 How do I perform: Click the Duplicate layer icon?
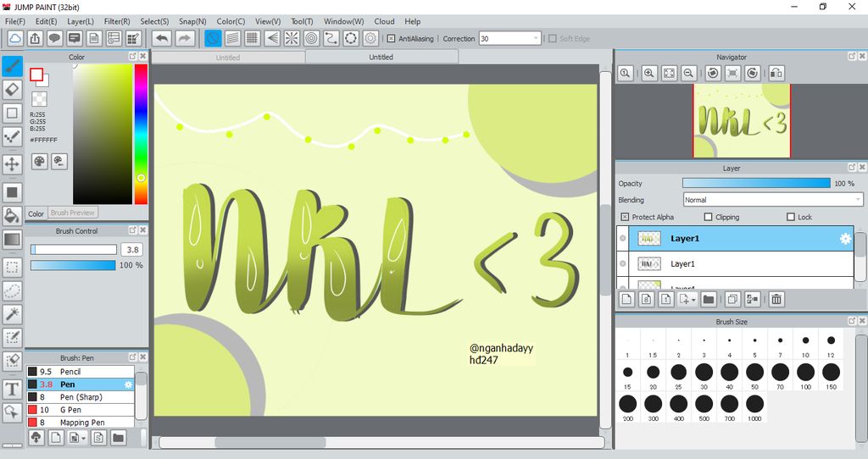click(732, 299)
